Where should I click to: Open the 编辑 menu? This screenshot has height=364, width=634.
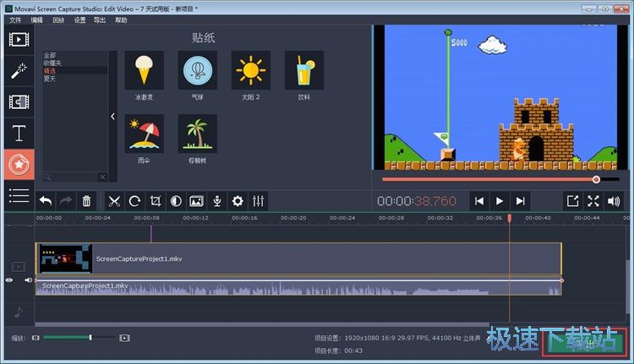coord(37,19)
